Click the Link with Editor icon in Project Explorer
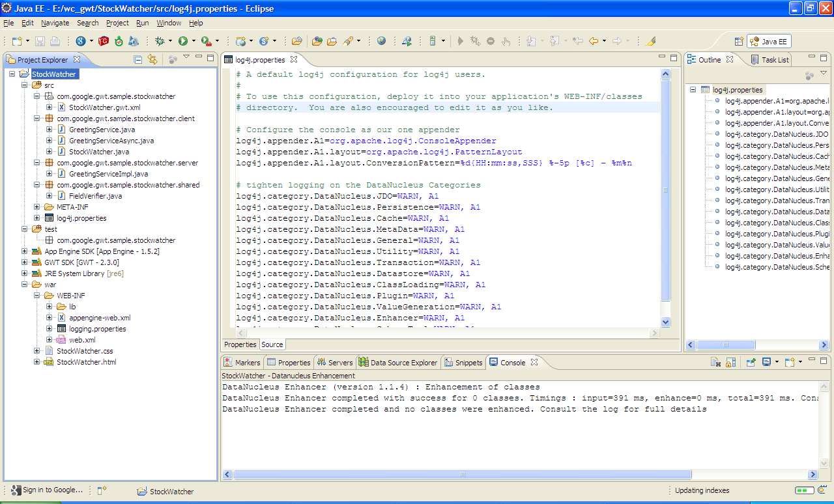 tap(152, 59)
